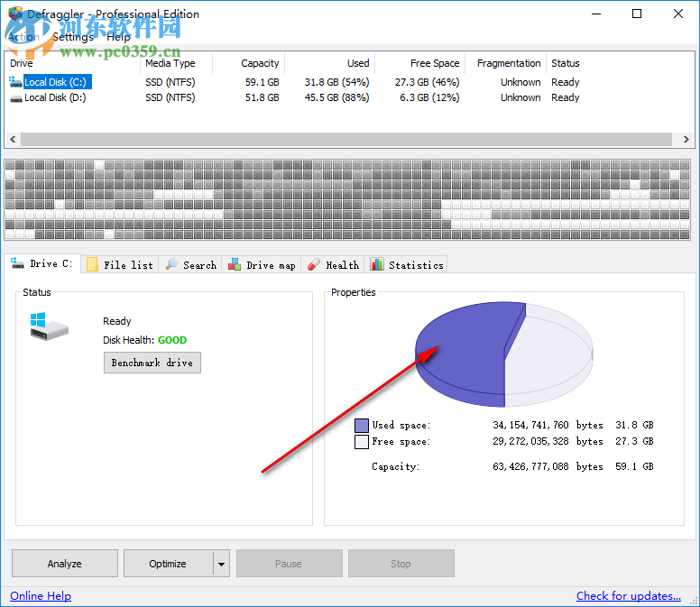Click the D: free space 6.3 GB (12%)
Screen dimensions: 700x607
429,97
